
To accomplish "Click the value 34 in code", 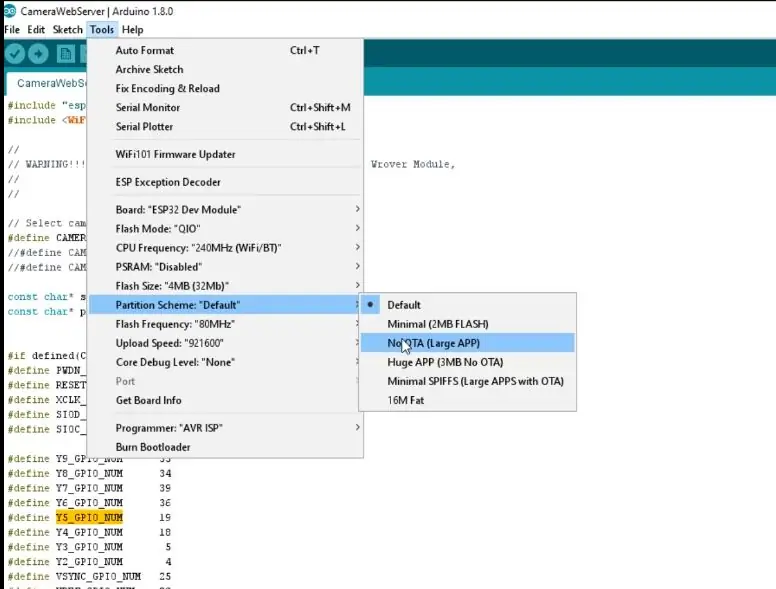I will click(x=165, y=474).
